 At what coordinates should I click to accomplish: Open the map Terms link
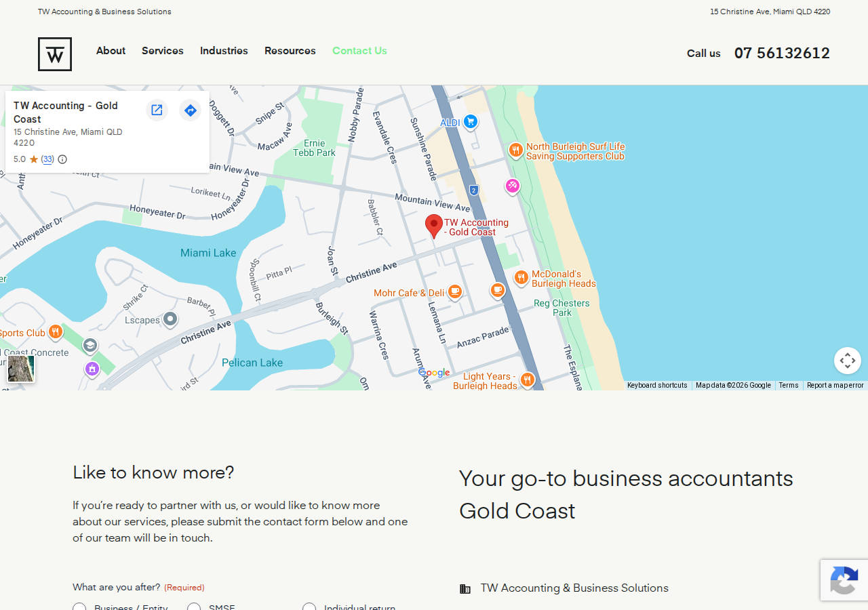[789, 385]
